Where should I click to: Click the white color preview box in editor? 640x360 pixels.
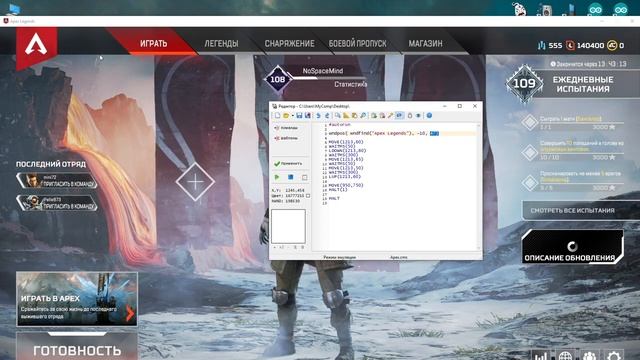point(288,227)
